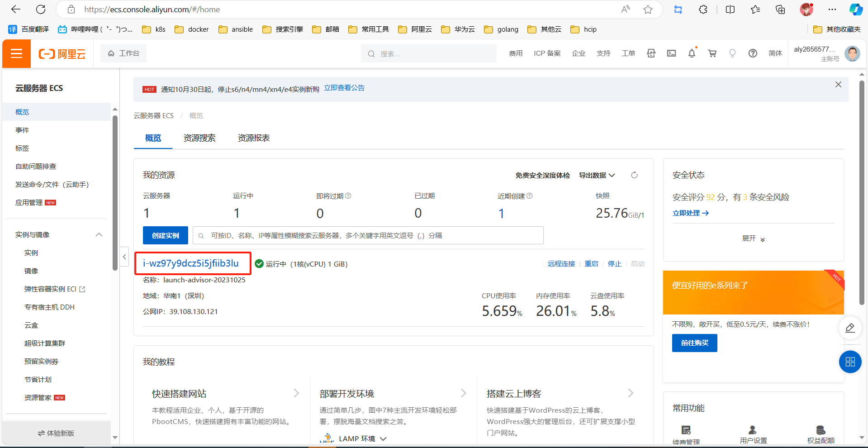Click the info icon next to 即将过期
The height and width of the screenshot is (448, 868).
coord(348,196)
